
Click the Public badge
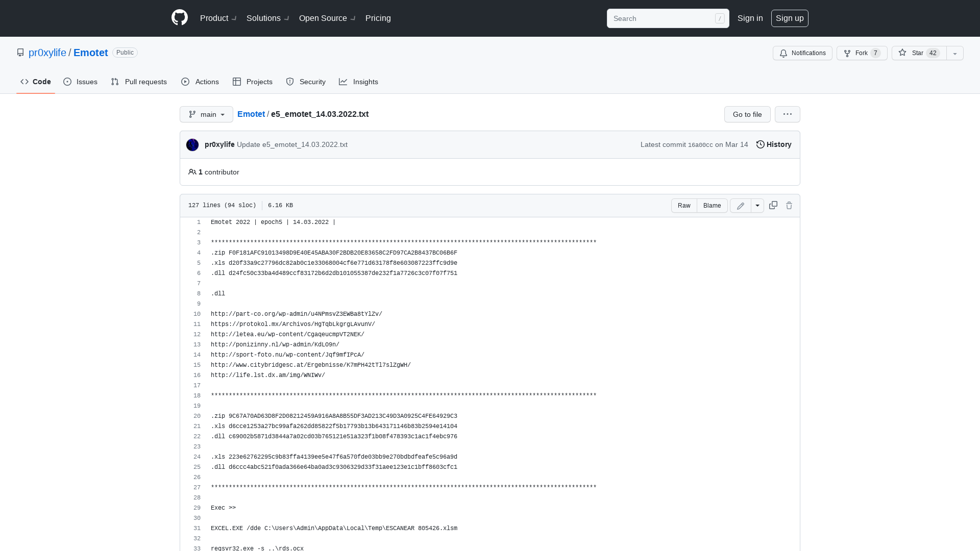coord(125,53)
